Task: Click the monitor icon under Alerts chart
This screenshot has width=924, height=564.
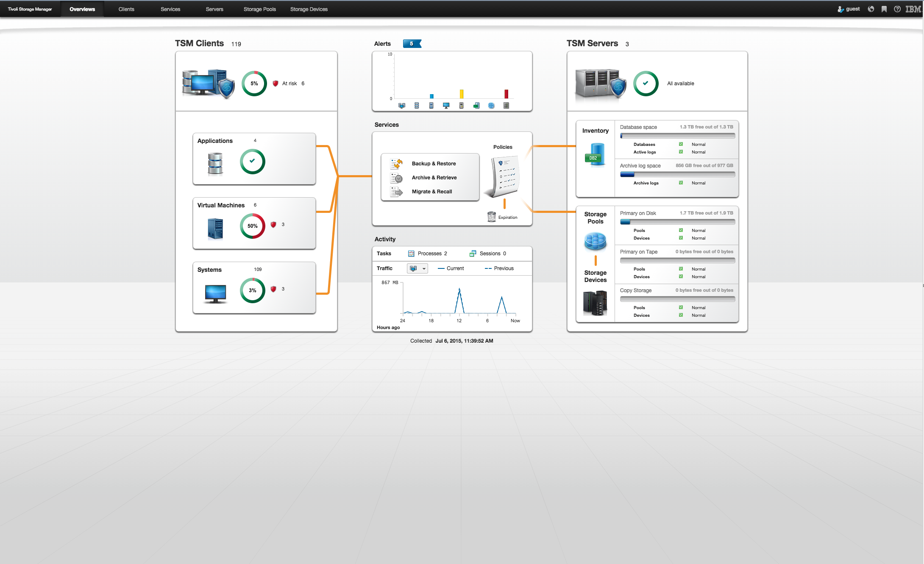Action: coord(446,106)
